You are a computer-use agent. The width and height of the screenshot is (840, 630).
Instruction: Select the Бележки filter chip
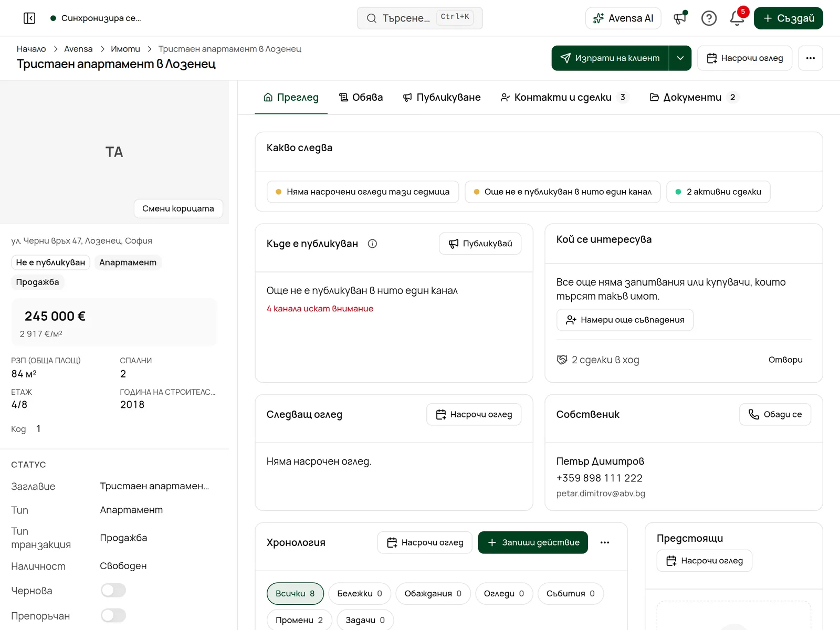coord(360,593)
